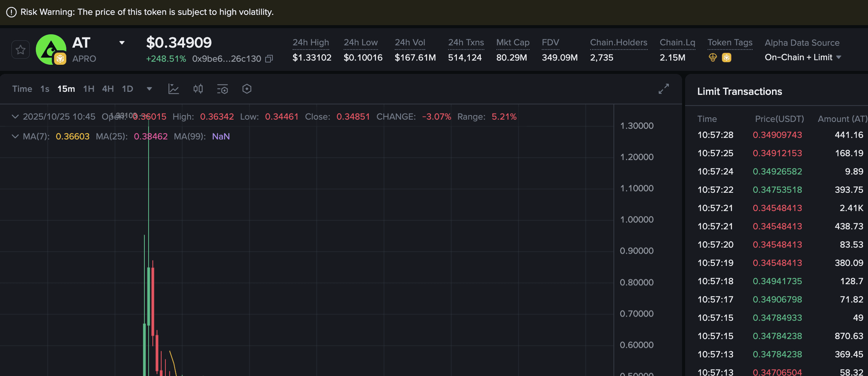Select the 10:57:17 transaction price 0.34906798
This screenshot has width=868, height=376.
pos(777,299)
